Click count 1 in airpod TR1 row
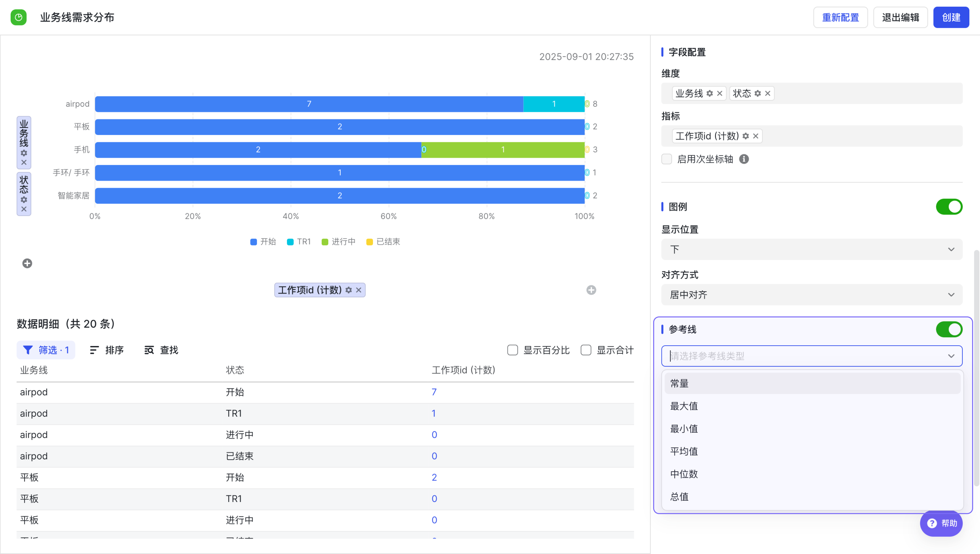The width and height of the screenshot is (980, 554). point(434,414)
